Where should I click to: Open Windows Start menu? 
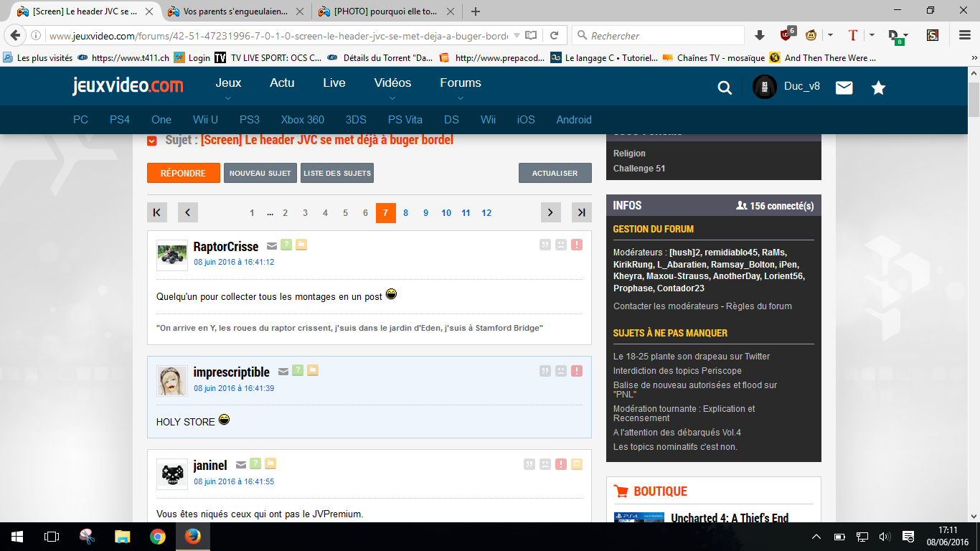pyautogui.click(x=17, y=536)
